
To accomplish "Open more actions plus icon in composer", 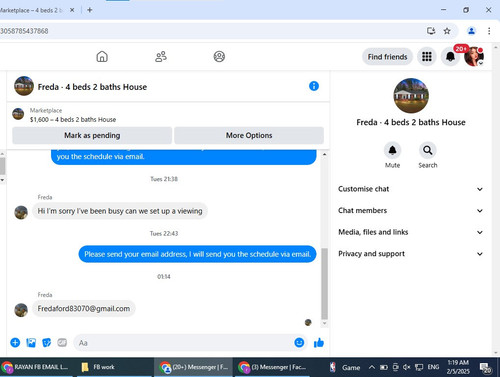I will click(15, 342).
